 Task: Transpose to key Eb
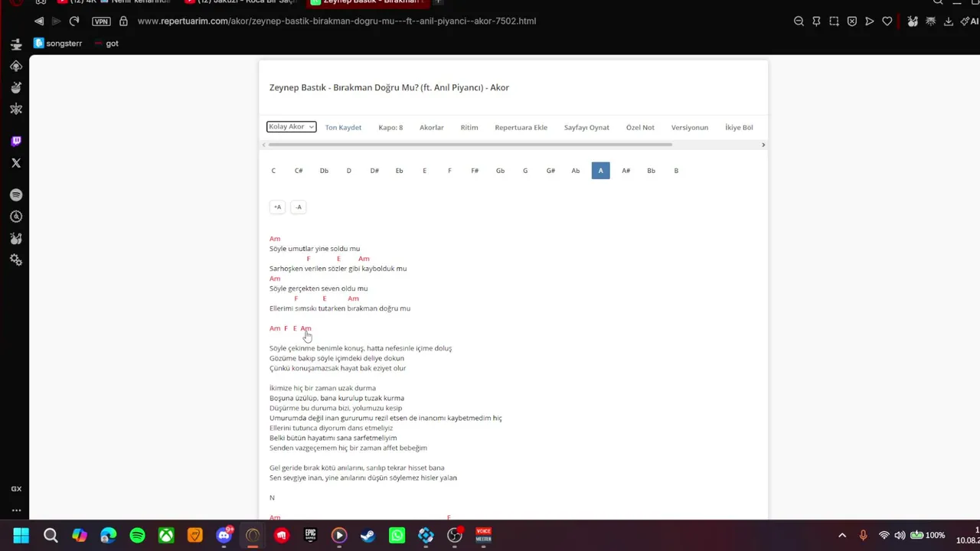(399, 171)
